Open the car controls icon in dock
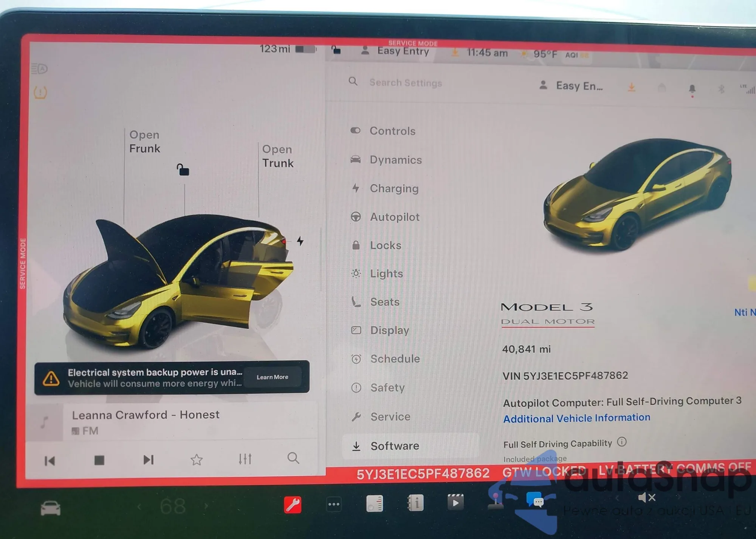 pos(50,508)
